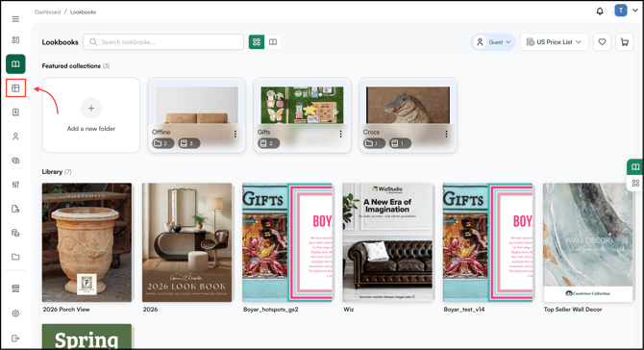Click the Offline subfolder count badge
This screenshot has height=350, width=644.
[x=162, y=143]
